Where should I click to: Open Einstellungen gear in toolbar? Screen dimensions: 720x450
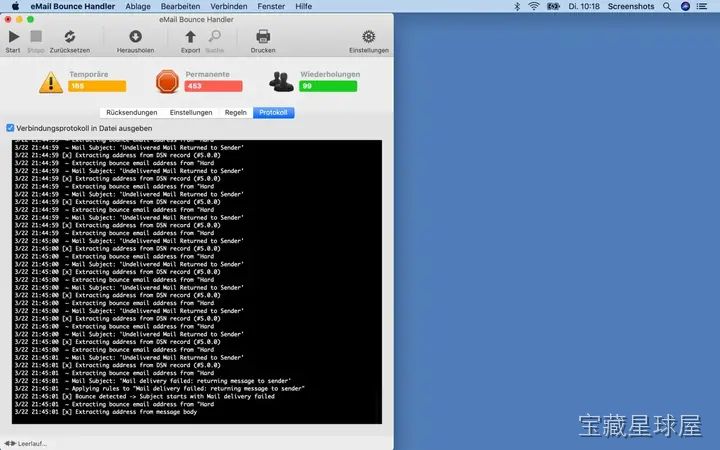[368, 36]
